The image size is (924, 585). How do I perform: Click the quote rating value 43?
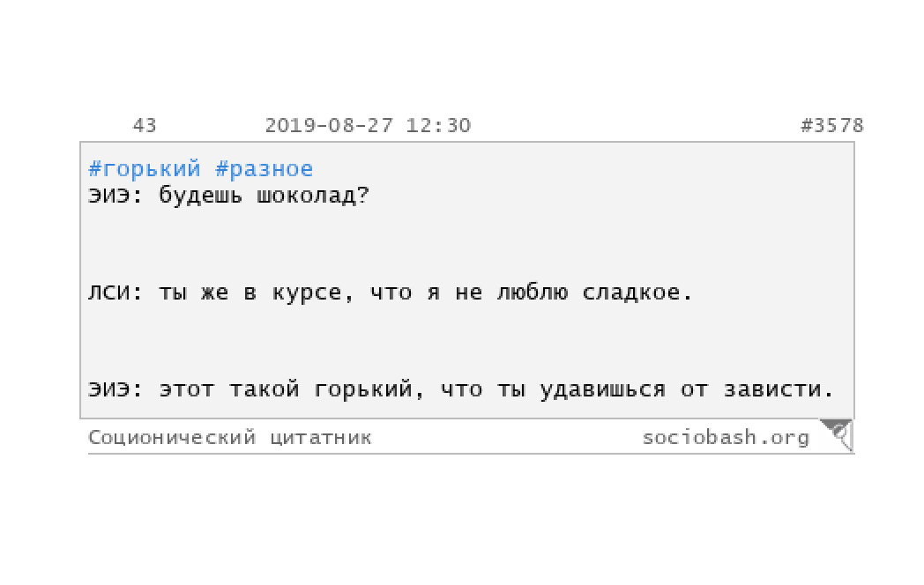pos(145,125)
